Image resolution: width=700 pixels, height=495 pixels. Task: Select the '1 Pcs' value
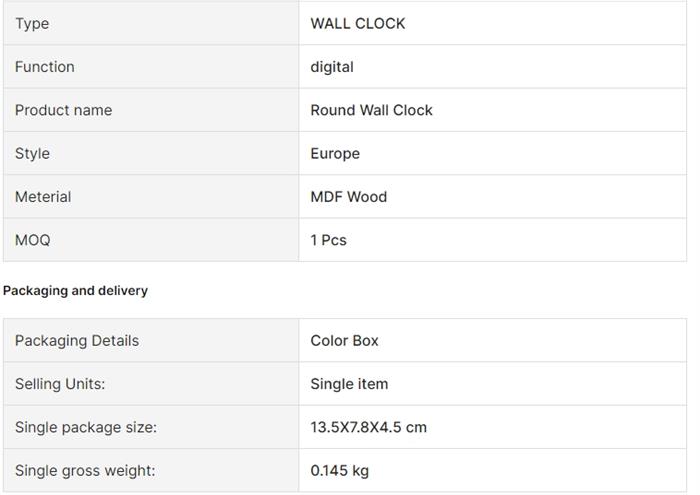(x=328, y=240)
